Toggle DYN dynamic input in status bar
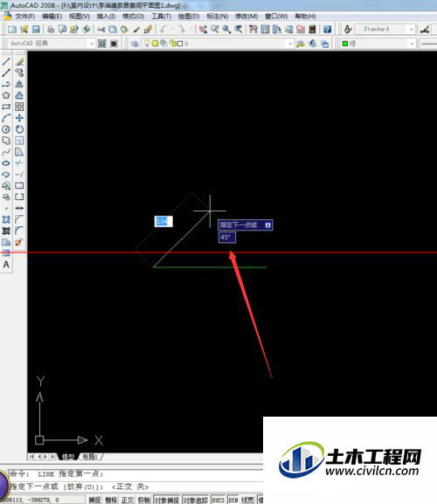The width and height of the screenshot is (437, 504). [x=233, y=500]
